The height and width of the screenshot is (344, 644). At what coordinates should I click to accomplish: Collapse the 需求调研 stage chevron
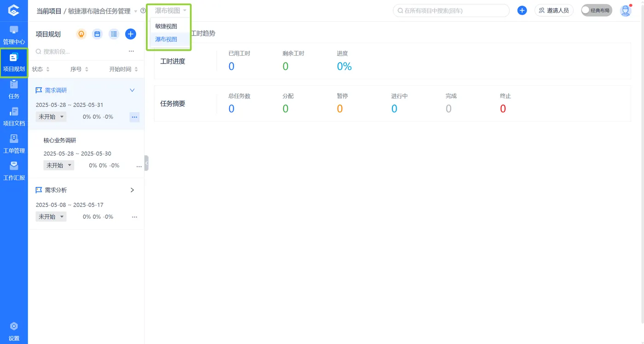tap(132, 90)
